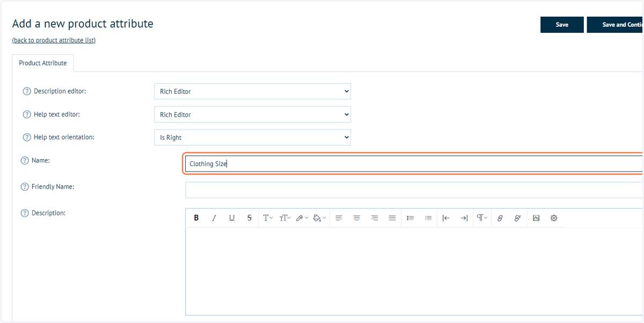The image size is (644, 323).
Task: Open editor settings gear
Action: pos(554,218)
